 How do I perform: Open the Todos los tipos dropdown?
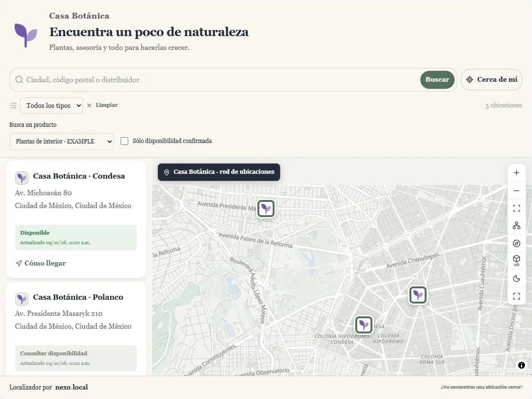pyautogui.click(x=52, y=105)
